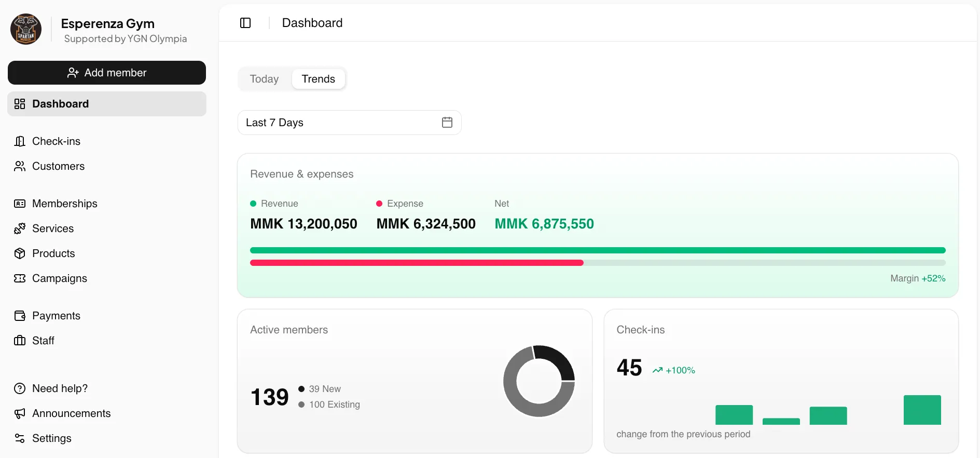The image size is (980, 458).
Task: Click the Need help question mark icon
Action: (x=20, y=388)
